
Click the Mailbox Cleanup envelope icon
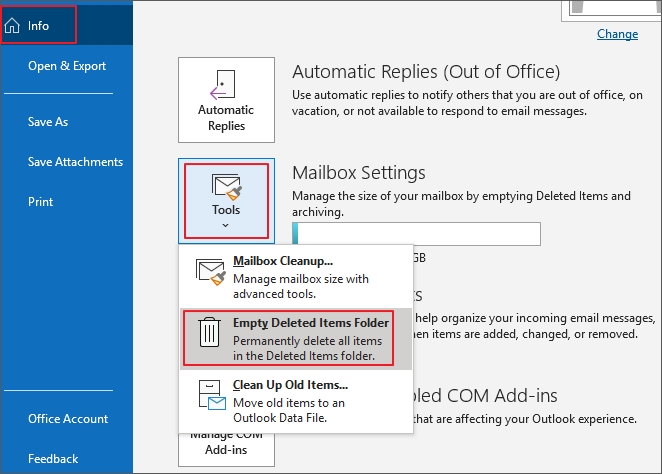211,272
